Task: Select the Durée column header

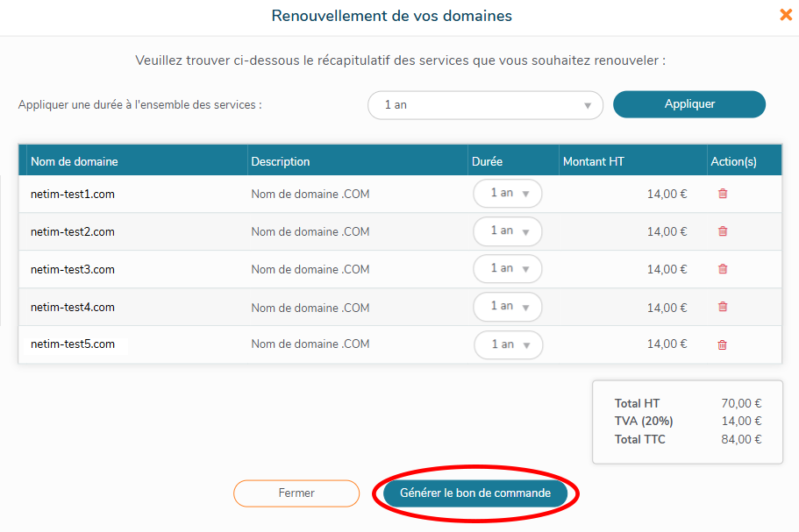Action: tap(488, 161)
